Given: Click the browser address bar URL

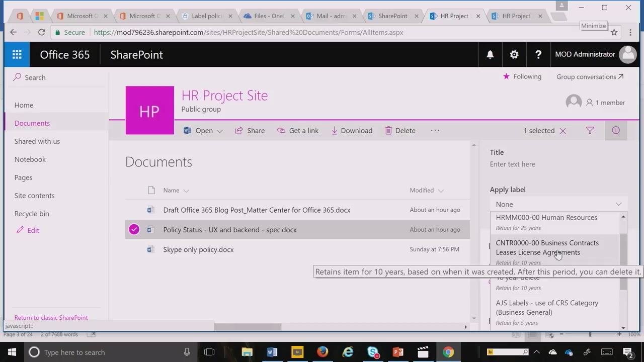Looking at the screenshot, I should [249, 32].
